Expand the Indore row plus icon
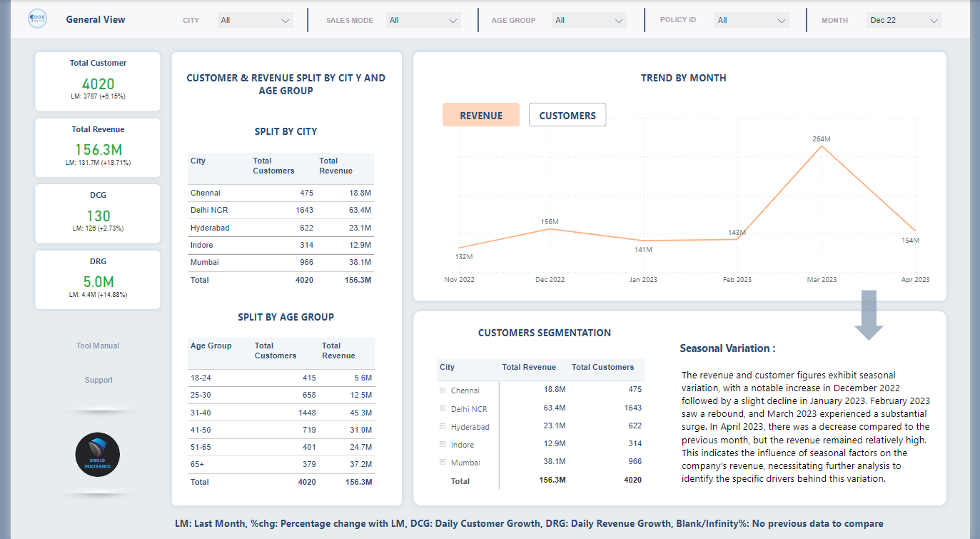This screenshot has width=980, height=539. point(443,445)
